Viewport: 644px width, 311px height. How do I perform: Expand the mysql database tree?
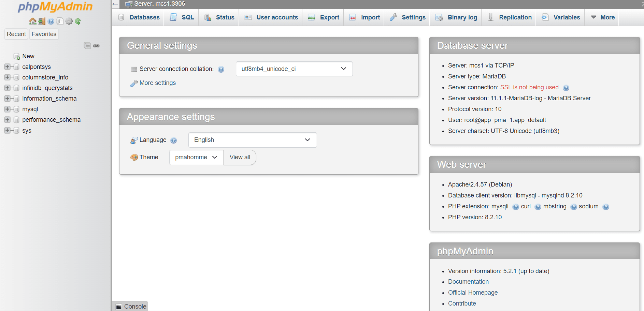click(7, 109)
